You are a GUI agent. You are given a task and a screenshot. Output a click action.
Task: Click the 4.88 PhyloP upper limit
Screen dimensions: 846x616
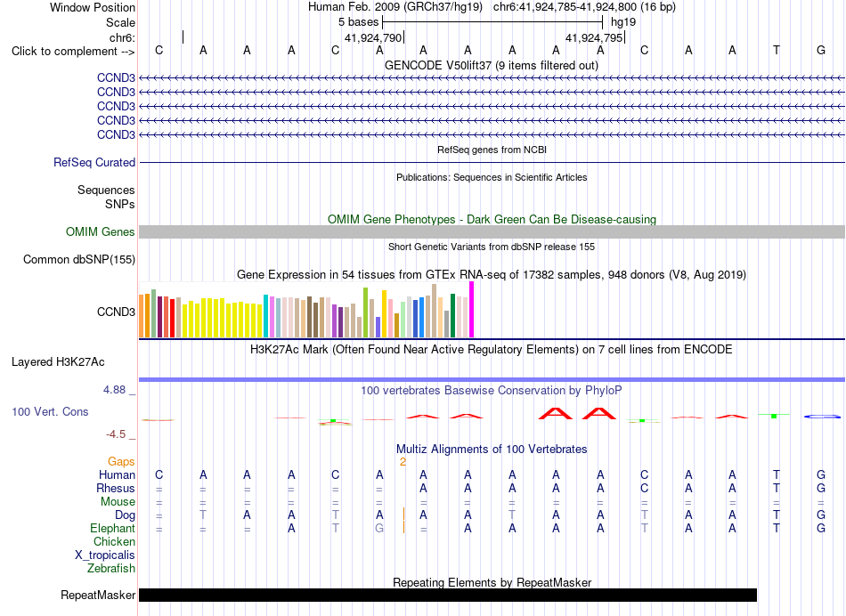pyautogui.click(x=114, y=389)
